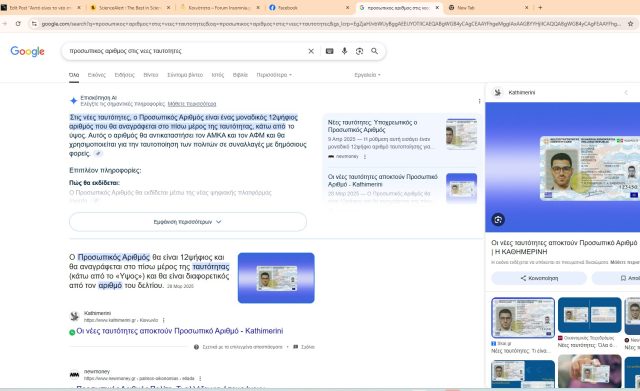Open the Εργαλεία tools dropdown
This screenshot has height=391, width=640.
coord(367,75)
